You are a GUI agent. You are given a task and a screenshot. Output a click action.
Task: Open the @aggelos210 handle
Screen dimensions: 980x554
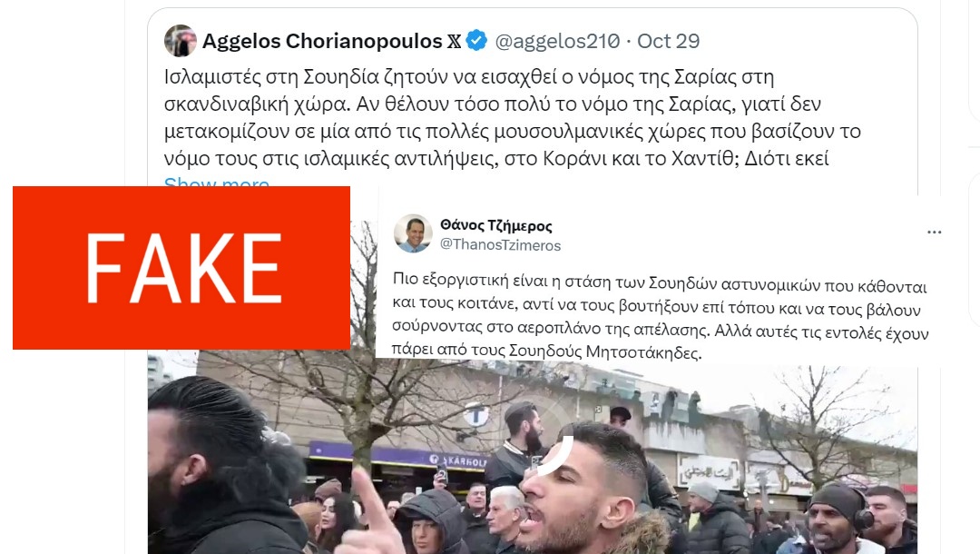[x=557, y=41]
